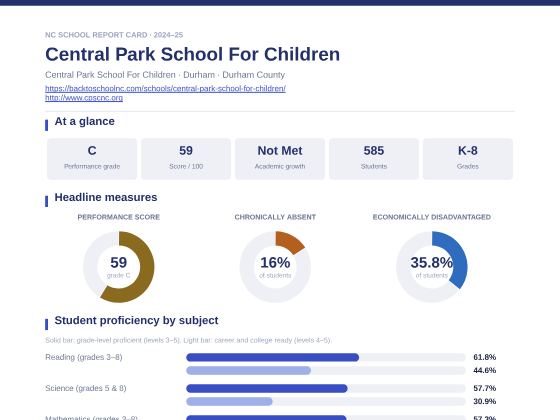Image resolution: width=560 pixels, height=420 pixels.
Task: Select the 'NC SCHOOL REPORT CARD · 2024–25' text
Action: tap(114, 35)
